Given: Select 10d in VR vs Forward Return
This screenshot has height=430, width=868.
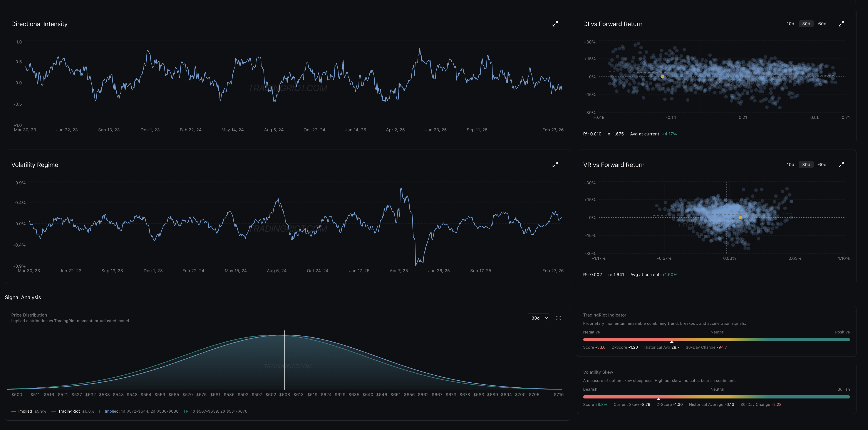Looking at the screenshot, I should coord(790,165).
